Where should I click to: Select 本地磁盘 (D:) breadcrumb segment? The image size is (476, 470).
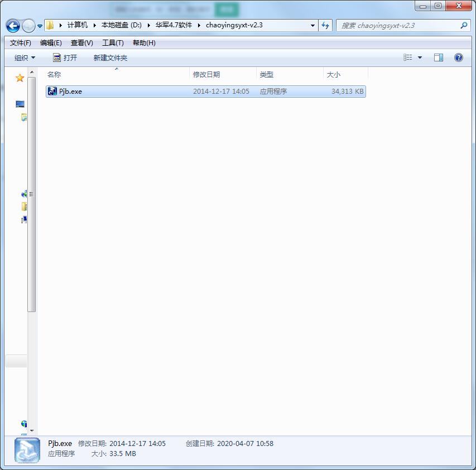[x=122, y=25]
